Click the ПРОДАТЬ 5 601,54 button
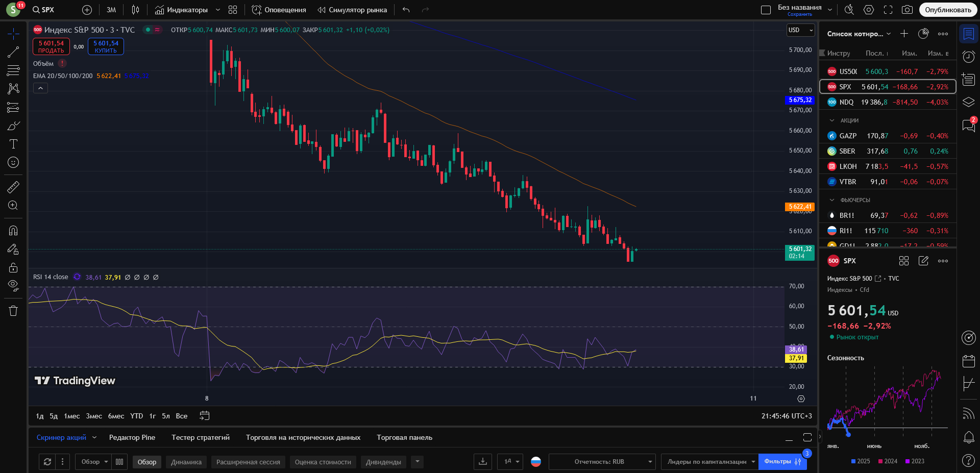This screenshot has height=473, width=980. click(51, 46)
